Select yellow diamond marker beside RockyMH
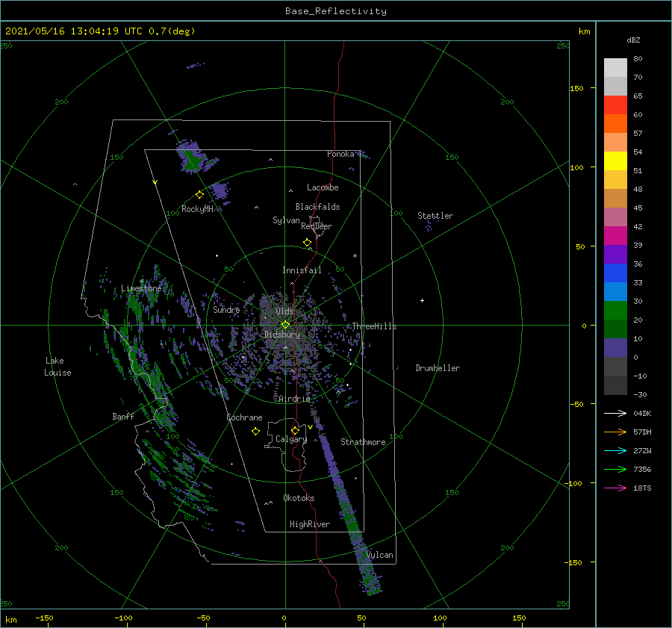 coord(199,195)
